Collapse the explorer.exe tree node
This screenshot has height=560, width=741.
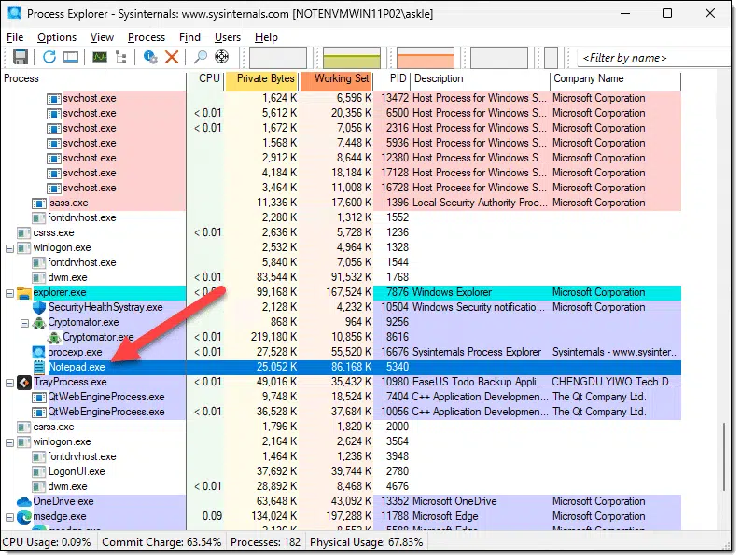[x=9, y=293]
